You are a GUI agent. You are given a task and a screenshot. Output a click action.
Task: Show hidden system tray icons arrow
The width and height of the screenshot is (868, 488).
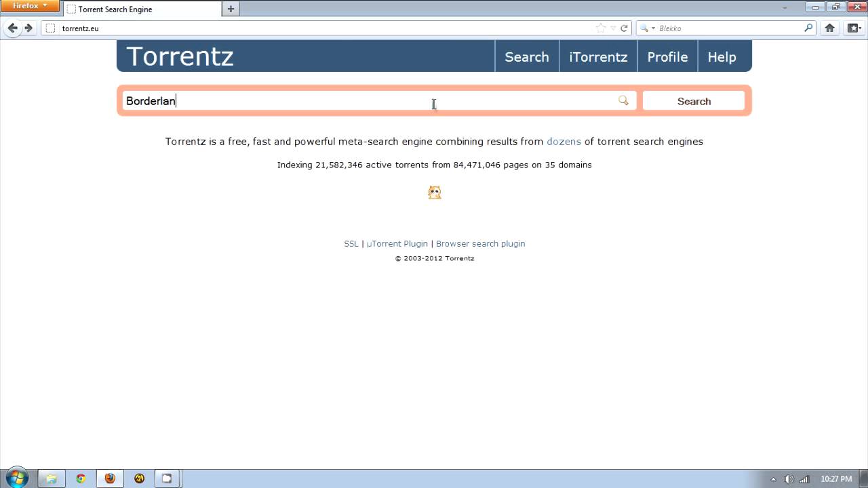[773, 479]
